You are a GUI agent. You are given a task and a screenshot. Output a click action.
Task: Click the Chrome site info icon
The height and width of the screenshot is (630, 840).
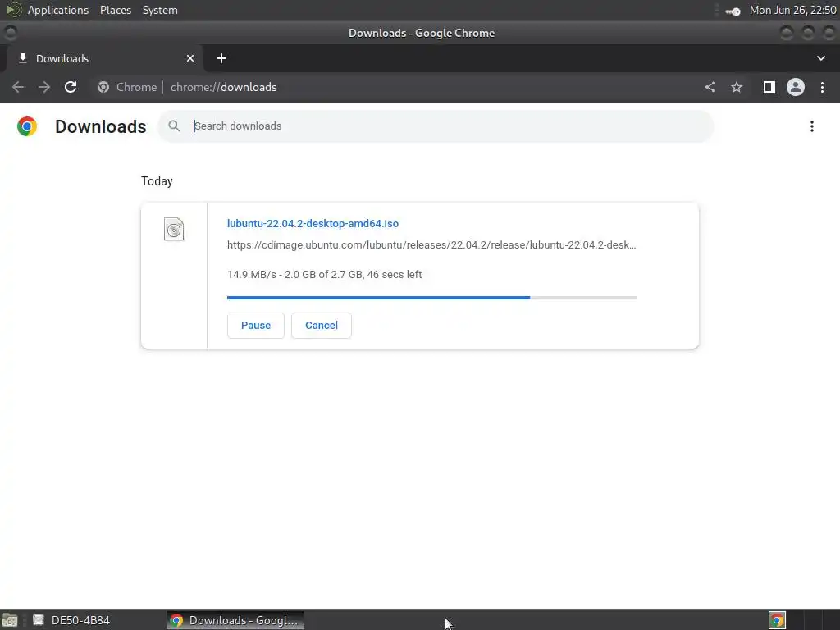103,87
